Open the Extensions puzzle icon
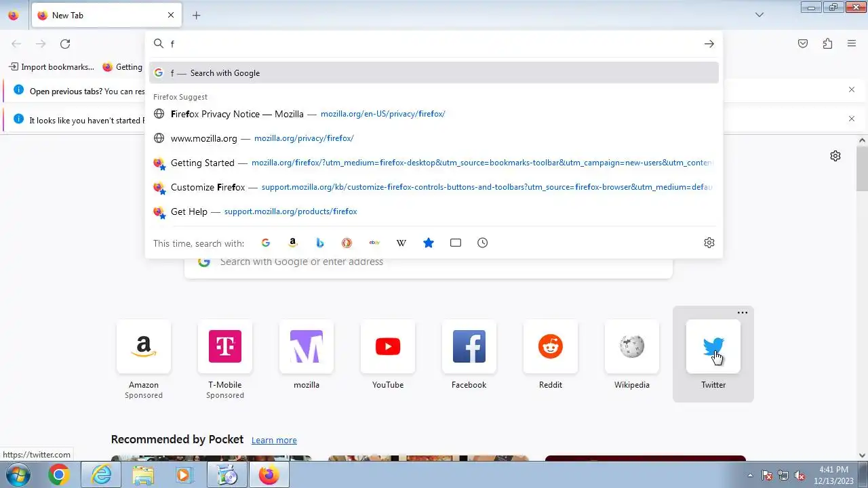 pyautogui.click(x=827, y=44)
